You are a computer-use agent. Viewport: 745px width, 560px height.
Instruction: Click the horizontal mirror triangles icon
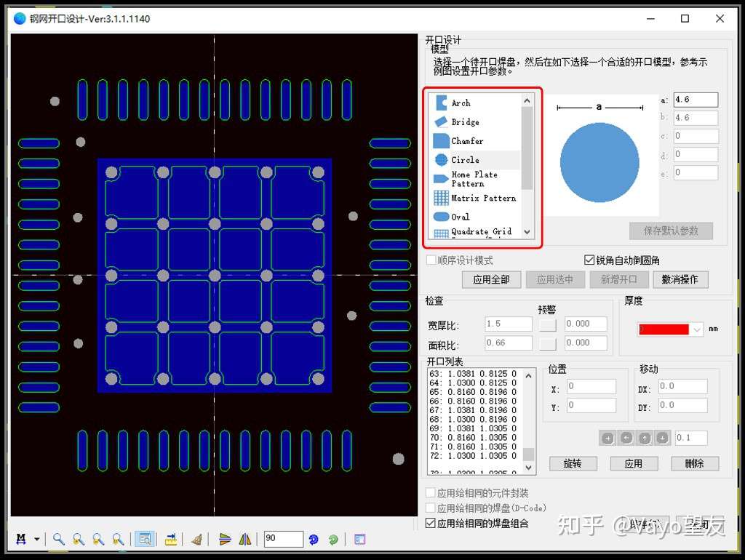[x=244, y=539]
